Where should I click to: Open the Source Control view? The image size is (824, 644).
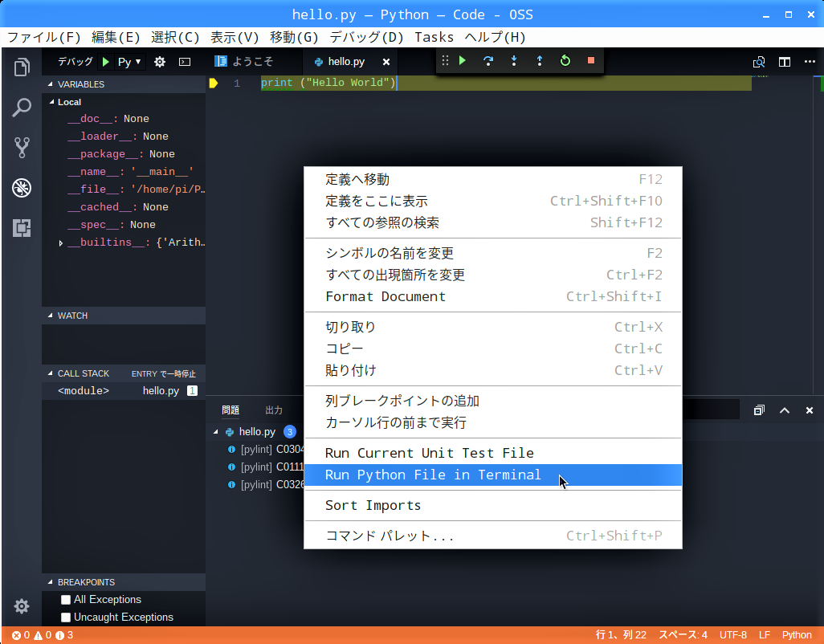pos(22,148)
